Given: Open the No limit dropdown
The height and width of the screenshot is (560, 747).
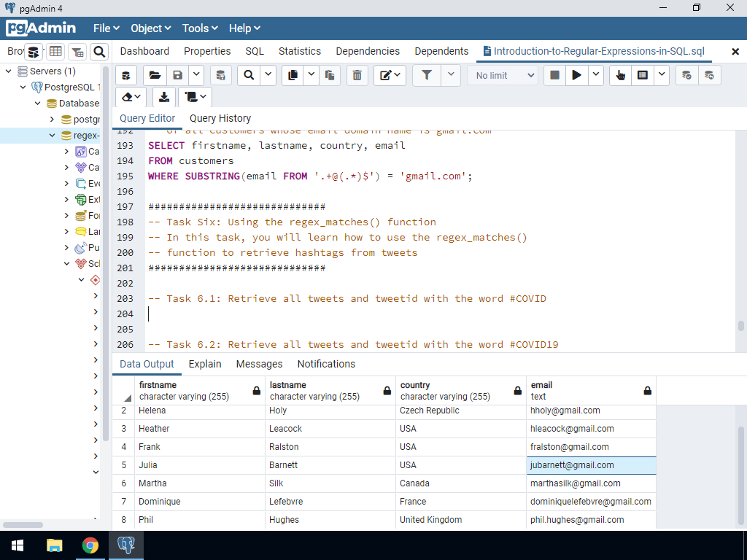Looking at the screenshot, I should pos(503,74).
